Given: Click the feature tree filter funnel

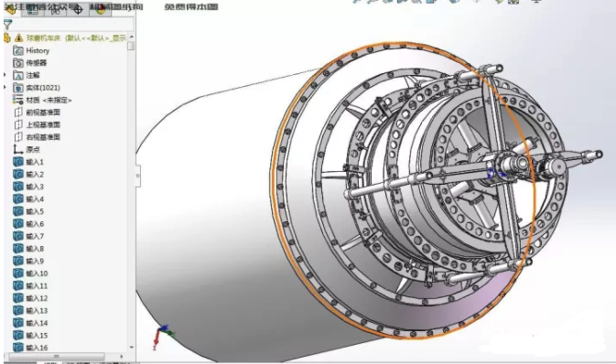Looking at the screenshot, I should point(7,25).
